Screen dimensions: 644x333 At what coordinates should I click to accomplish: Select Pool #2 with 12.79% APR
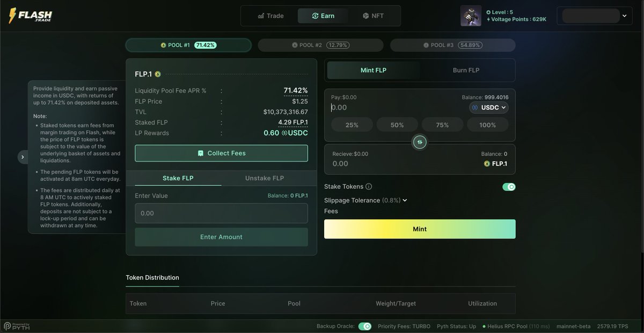coord(321,45)
